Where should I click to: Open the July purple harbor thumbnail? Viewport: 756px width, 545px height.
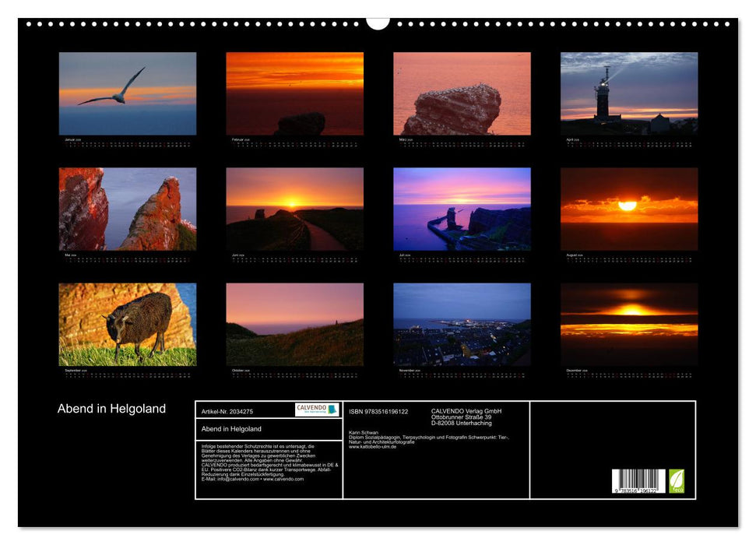click(x=462, y=209)
